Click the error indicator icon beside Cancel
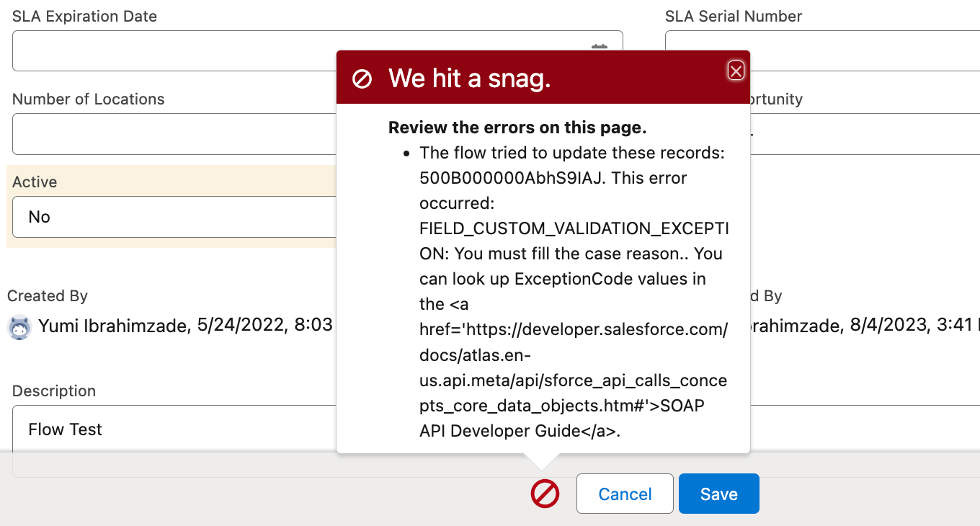 [x=545, y=494]
